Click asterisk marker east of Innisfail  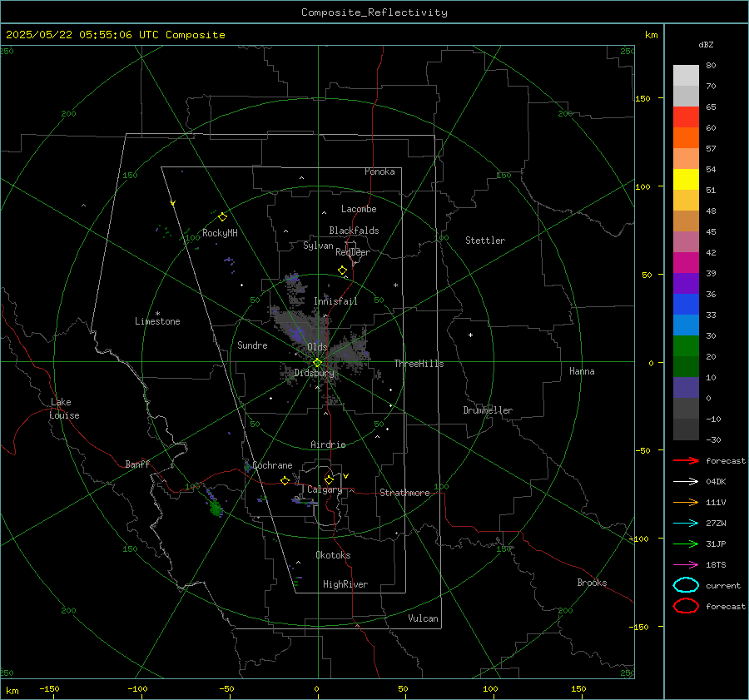(x=395, y=285)
